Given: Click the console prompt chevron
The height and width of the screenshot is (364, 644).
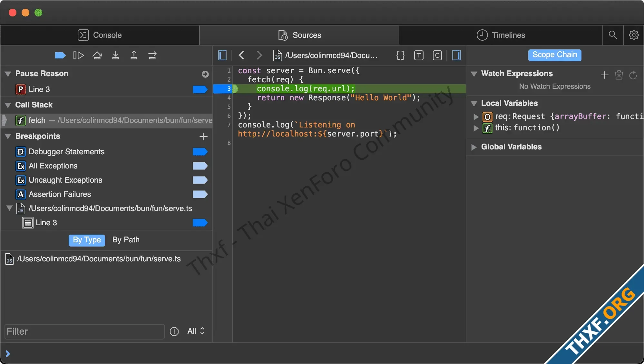Looking at the screenshot, I should point(8,354).
